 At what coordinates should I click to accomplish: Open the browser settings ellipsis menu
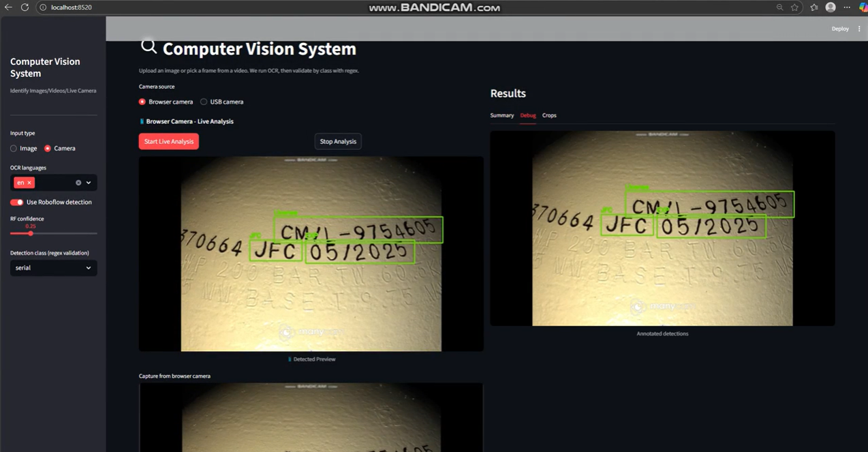847,7
